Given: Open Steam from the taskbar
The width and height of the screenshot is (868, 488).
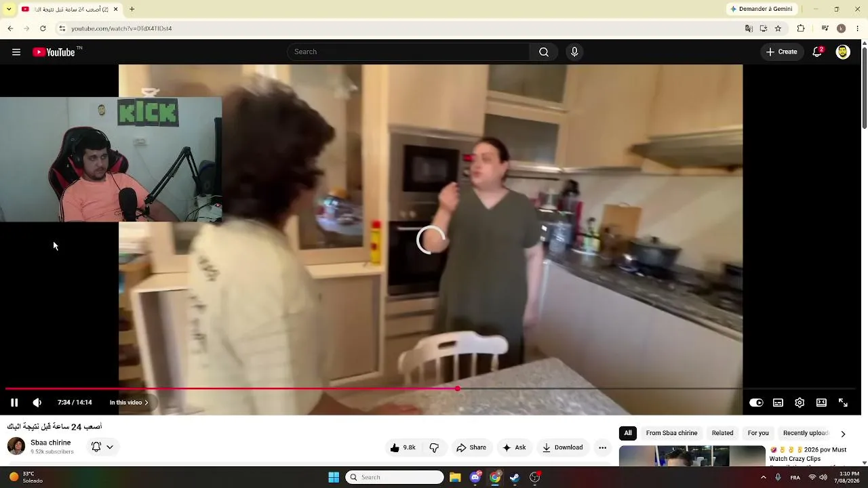Looking at the screenshot, I should tap(515, 477).
